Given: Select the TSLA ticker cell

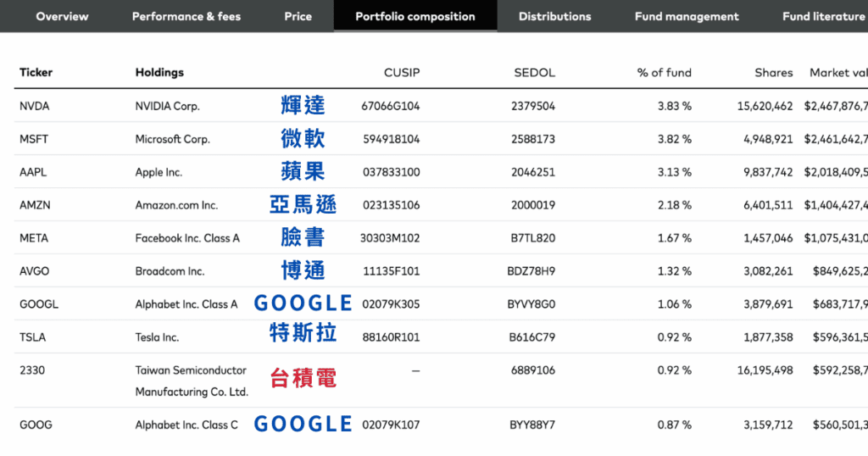Looking at the screenshot, I should coord(33,337).
